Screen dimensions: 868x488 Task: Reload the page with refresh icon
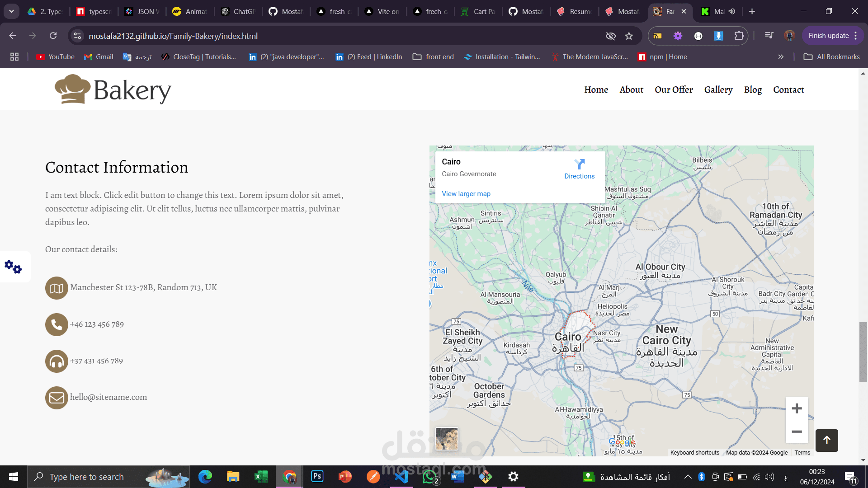[x=53, y=36]
